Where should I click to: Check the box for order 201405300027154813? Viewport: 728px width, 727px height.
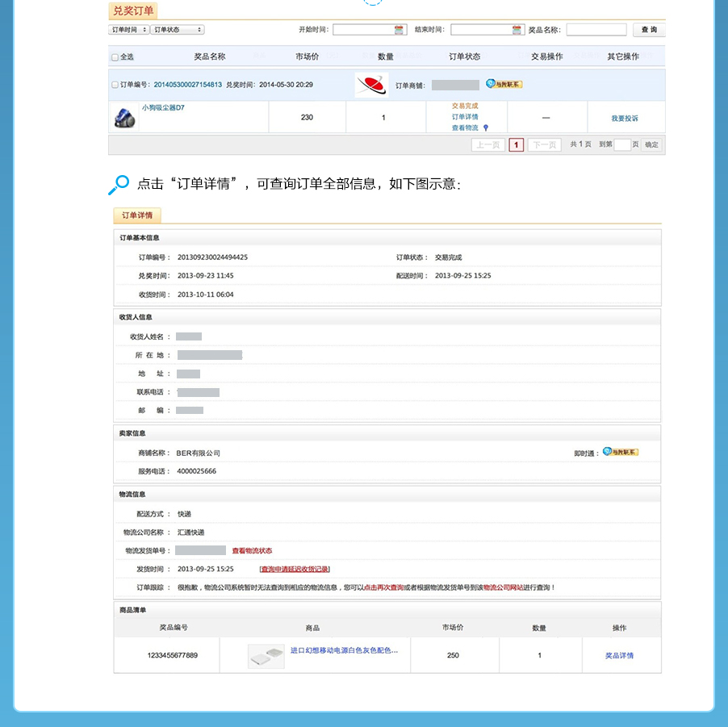[x=115, y=85]
